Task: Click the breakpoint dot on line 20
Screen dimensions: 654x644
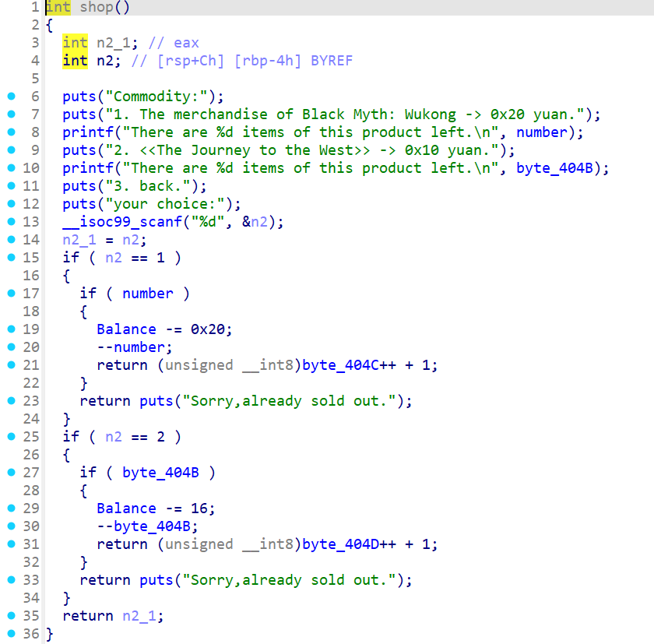Action: tap(11, 347)
